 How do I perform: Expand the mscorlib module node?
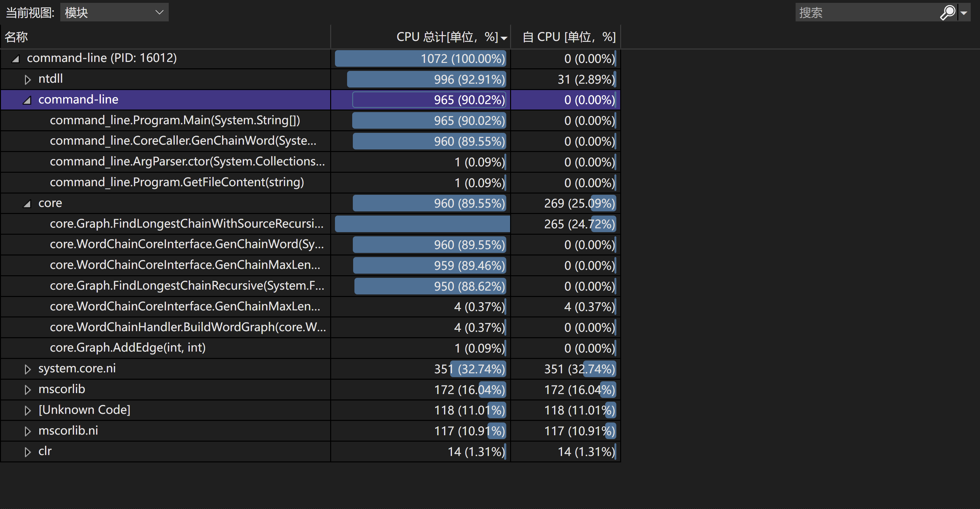click(27, 390)
